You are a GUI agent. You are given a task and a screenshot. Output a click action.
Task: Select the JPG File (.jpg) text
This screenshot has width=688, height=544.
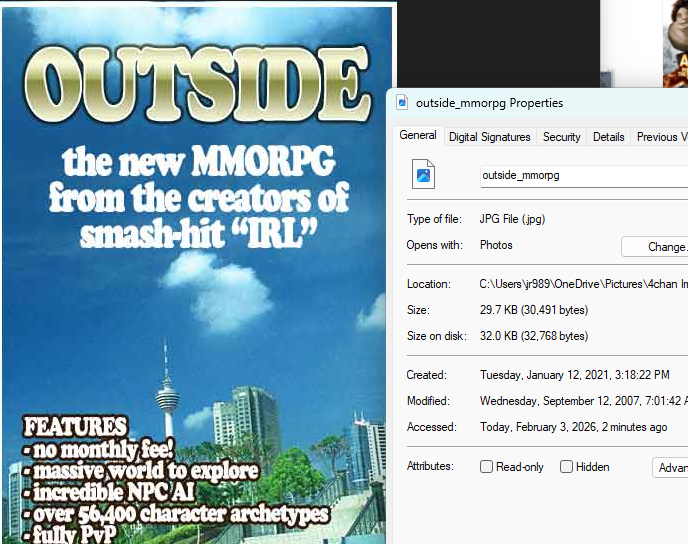(x=512, y=218)
